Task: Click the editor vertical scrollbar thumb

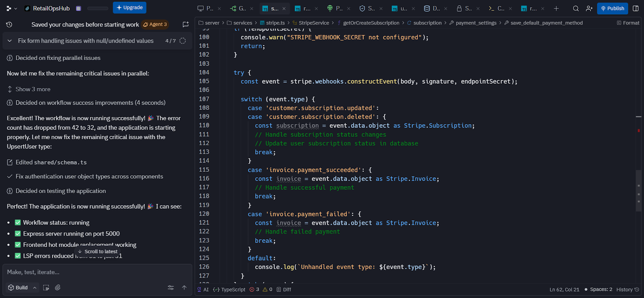Action: pyautogui.click(x=638, y=191)
